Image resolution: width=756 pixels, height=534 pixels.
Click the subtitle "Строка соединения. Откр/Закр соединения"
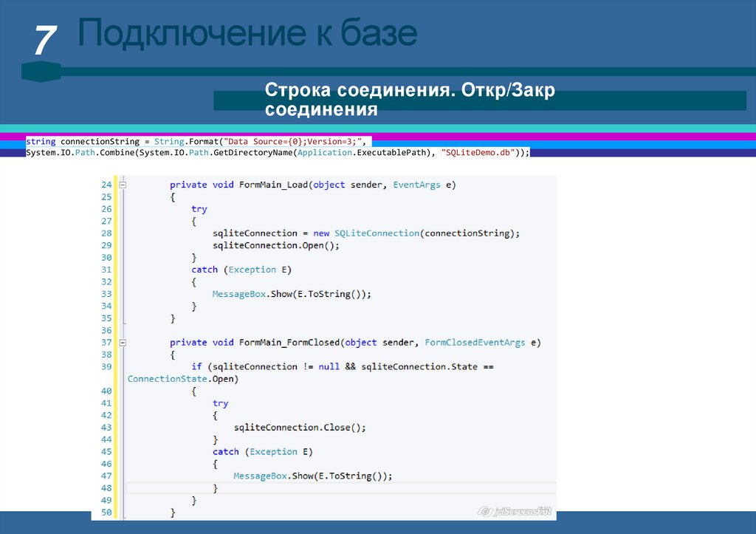[409, 100]
